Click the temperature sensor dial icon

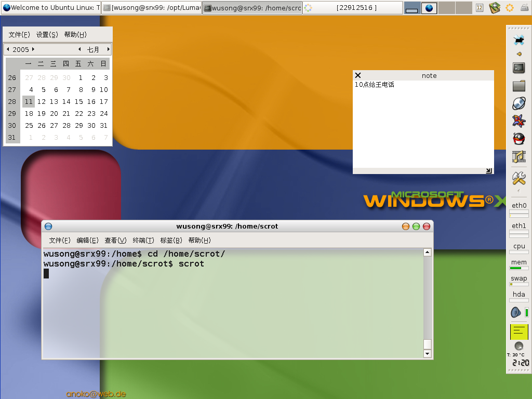pyautogui.click(x=519, y=345)
